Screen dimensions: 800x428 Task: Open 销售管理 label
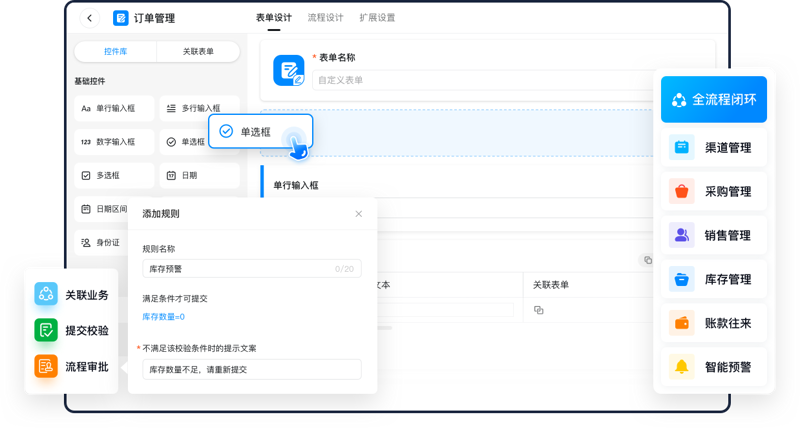728,236
